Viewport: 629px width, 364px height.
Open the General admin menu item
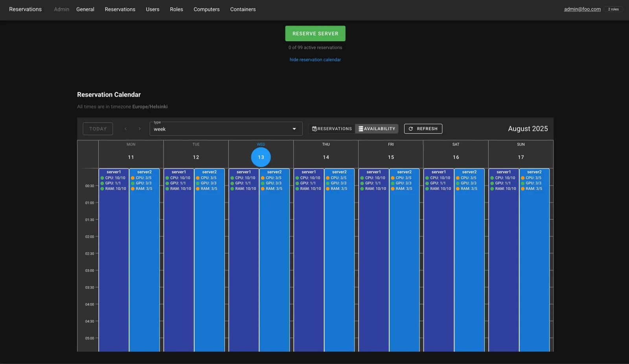click(85, 9)
